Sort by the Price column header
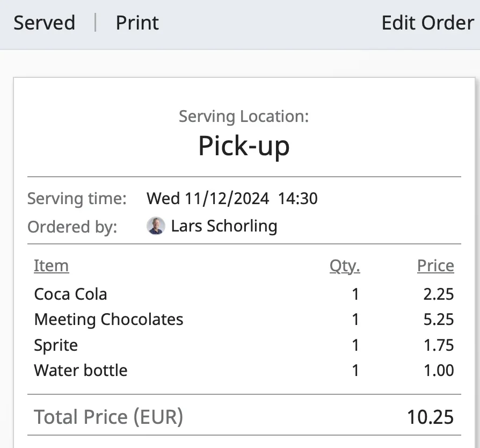 click(435, 265)
